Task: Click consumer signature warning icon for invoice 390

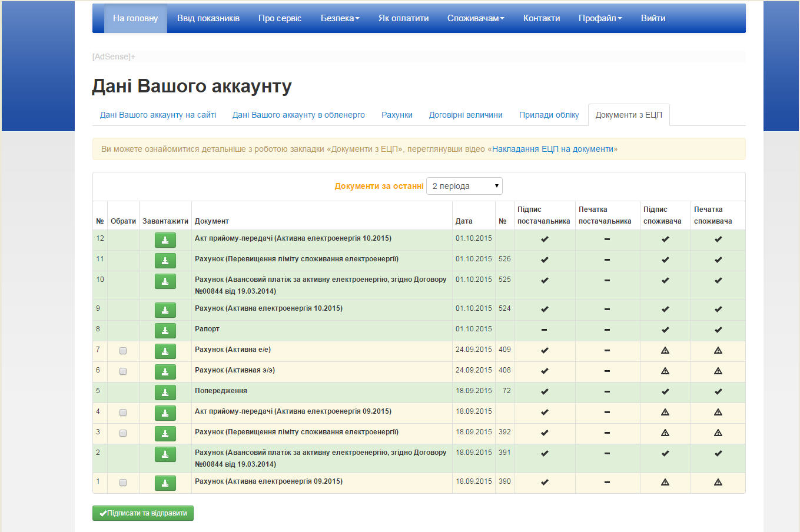Action: 665,482
